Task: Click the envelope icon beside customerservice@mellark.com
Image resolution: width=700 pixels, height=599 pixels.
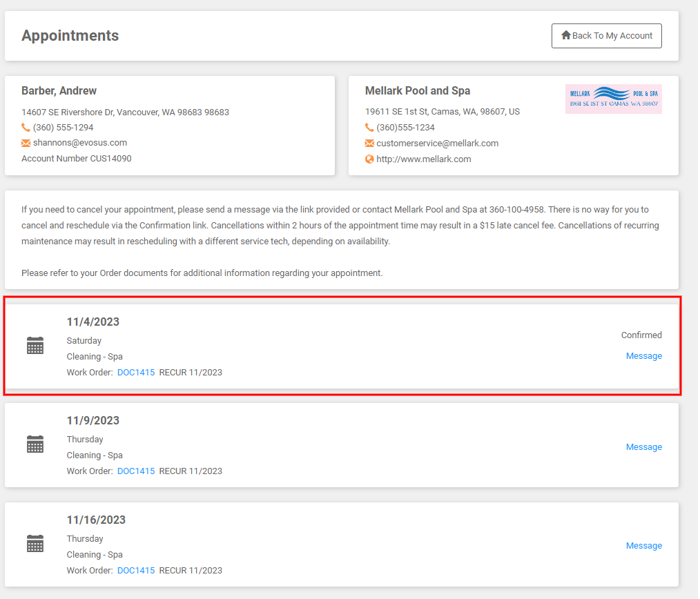Action: tap(369, 143)
